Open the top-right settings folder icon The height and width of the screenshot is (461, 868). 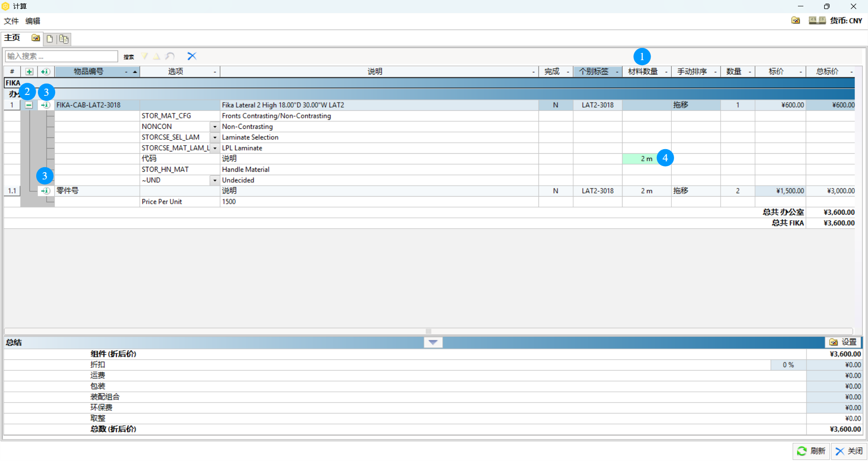[x=796, y=20]
